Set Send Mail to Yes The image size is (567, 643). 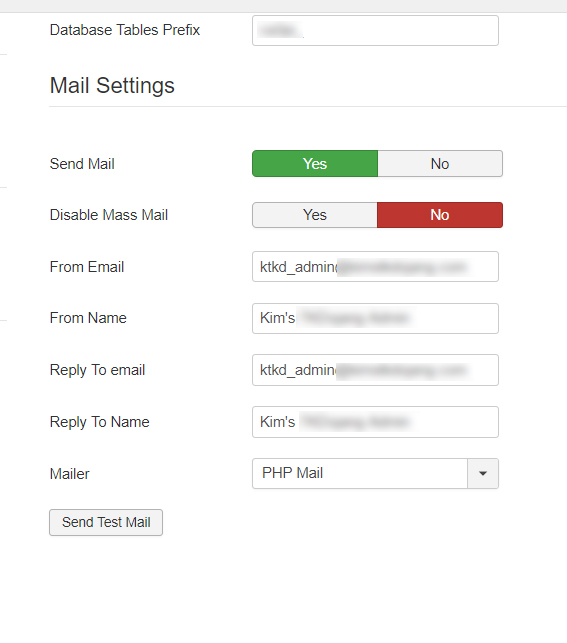click(315, 164)
